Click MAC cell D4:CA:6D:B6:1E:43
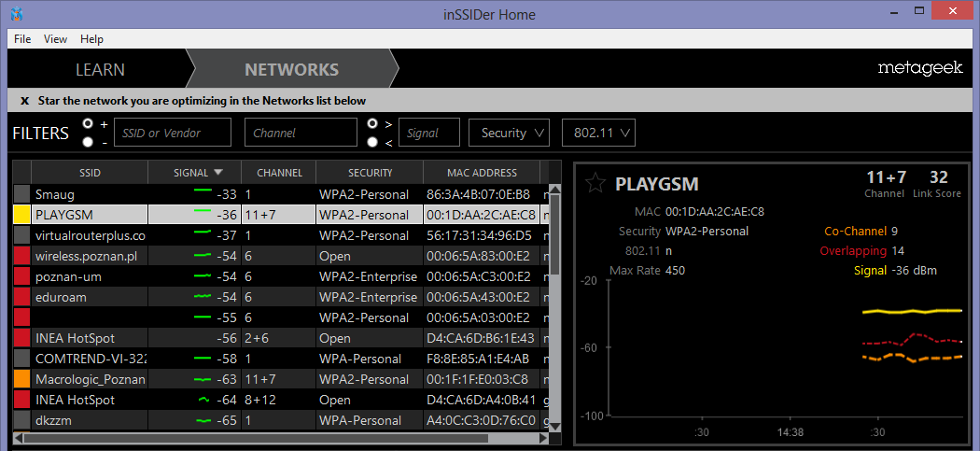This screenshot has width=980, height=451. [480, 338]
